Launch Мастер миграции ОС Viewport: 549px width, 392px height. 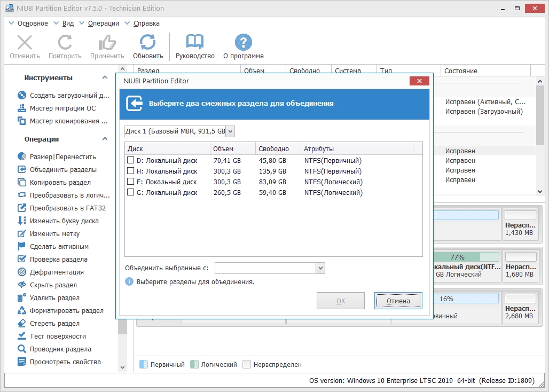pos(57,108)
